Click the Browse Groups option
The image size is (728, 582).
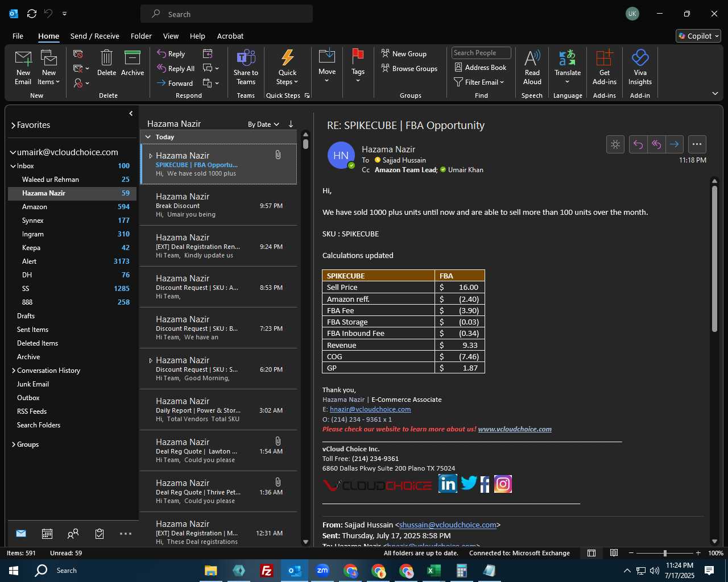tap(409, 68)
